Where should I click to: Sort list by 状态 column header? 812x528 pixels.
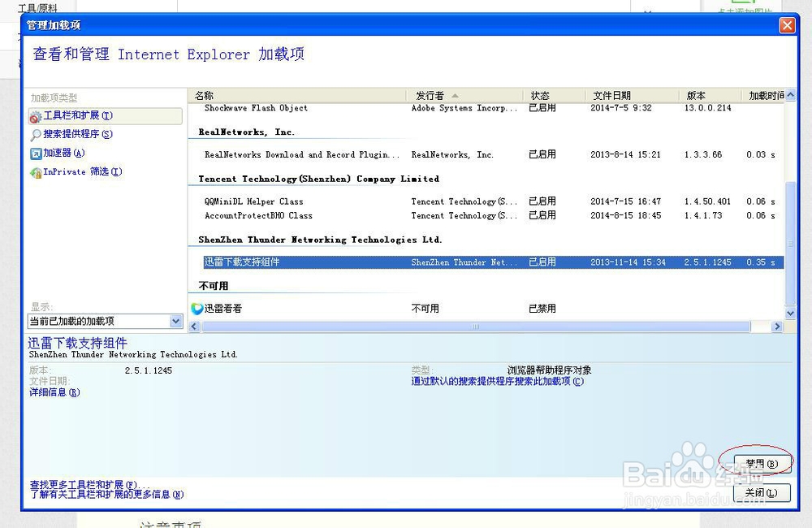click(x=555, y=95)
